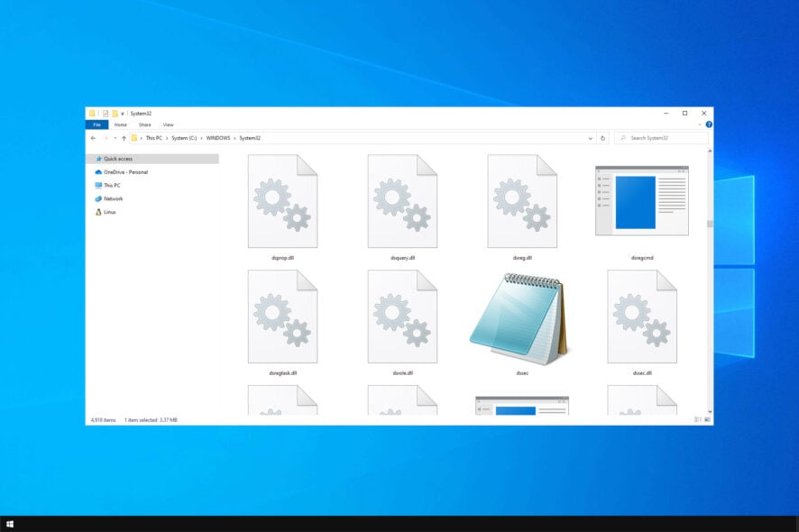The height and width of the screenshot is (532, 799).
Task: Open the dsquery.dll file
Action: (402, 200)
